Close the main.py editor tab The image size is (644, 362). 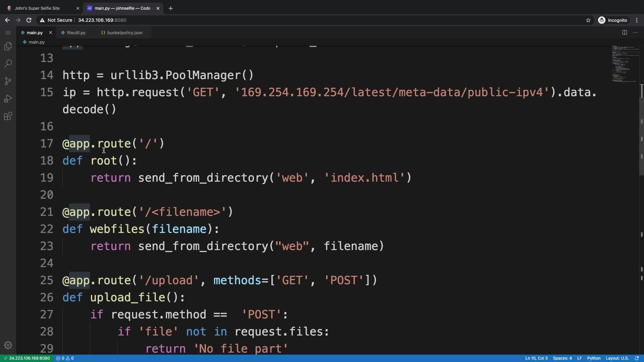pos(51,33)
